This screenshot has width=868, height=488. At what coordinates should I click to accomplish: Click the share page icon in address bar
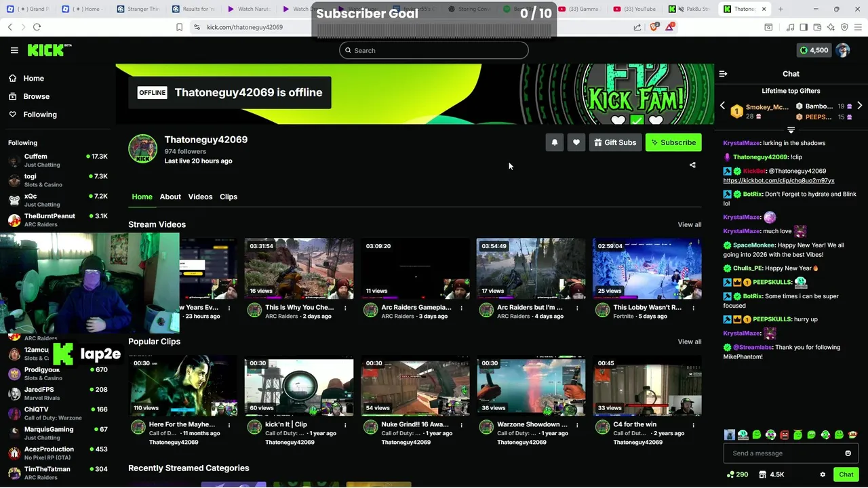(x=637, y=27)
